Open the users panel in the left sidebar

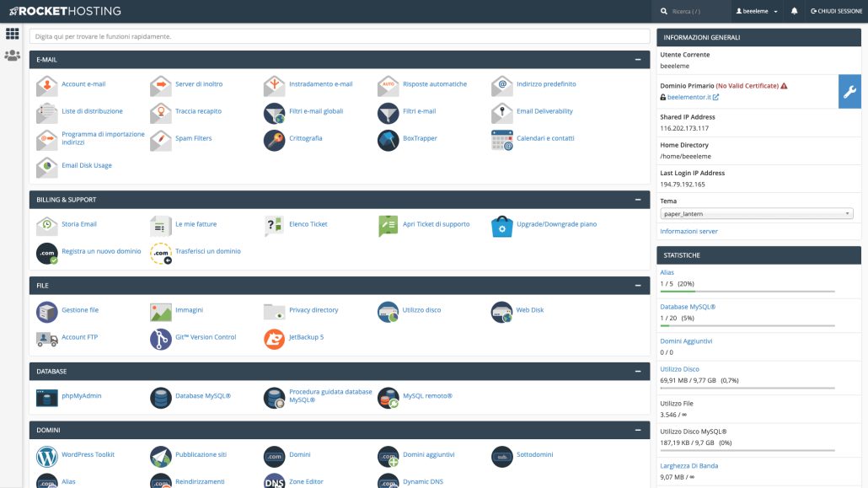[x=12, y=55]
